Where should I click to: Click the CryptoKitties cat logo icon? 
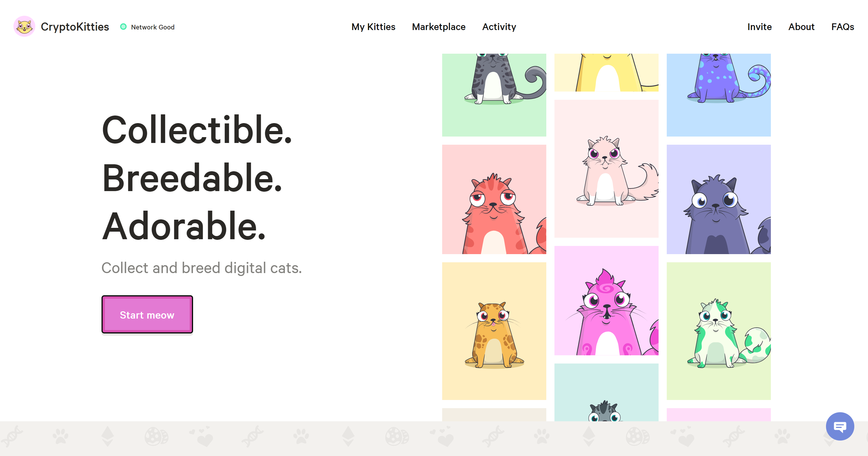tap(24, 26)
